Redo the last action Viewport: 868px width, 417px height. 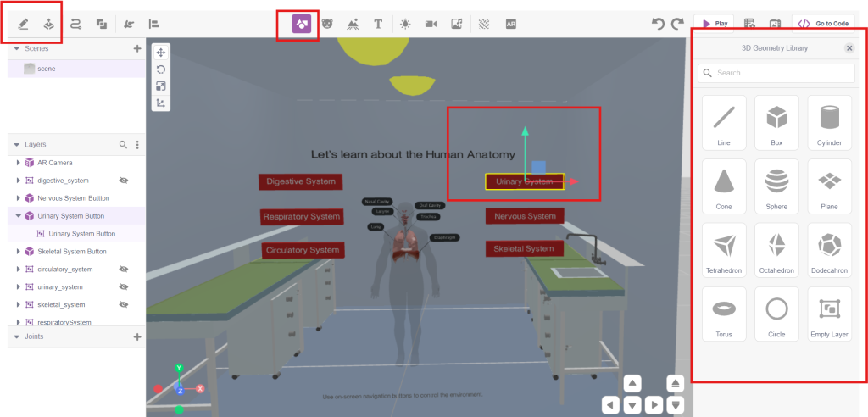click(677, 24)
